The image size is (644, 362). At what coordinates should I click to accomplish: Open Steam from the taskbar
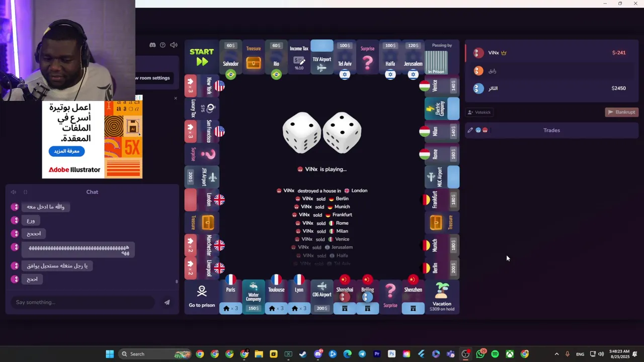303,354
